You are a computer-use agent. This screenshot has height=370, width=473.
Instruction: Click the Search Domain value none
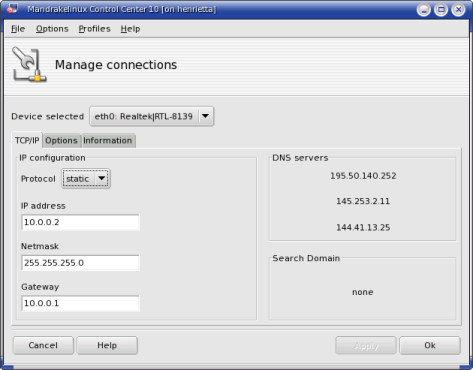(x=363, y=292)
